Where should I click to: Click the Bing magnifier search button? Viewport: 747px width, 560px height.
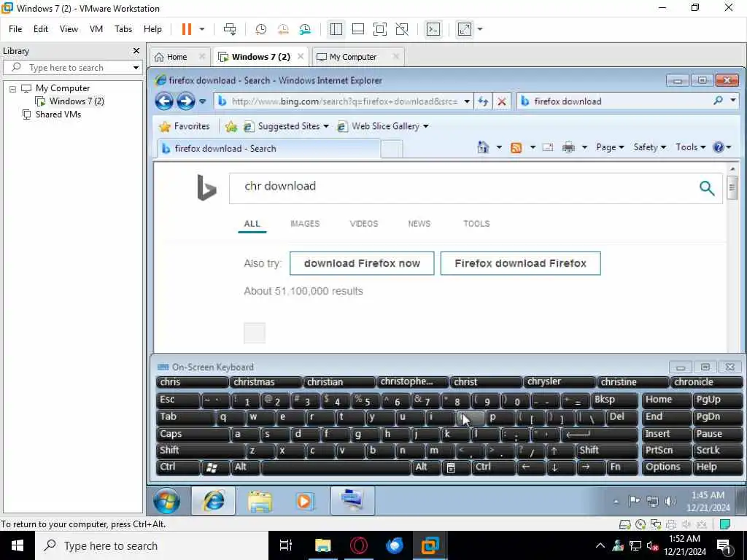point(707,188)
